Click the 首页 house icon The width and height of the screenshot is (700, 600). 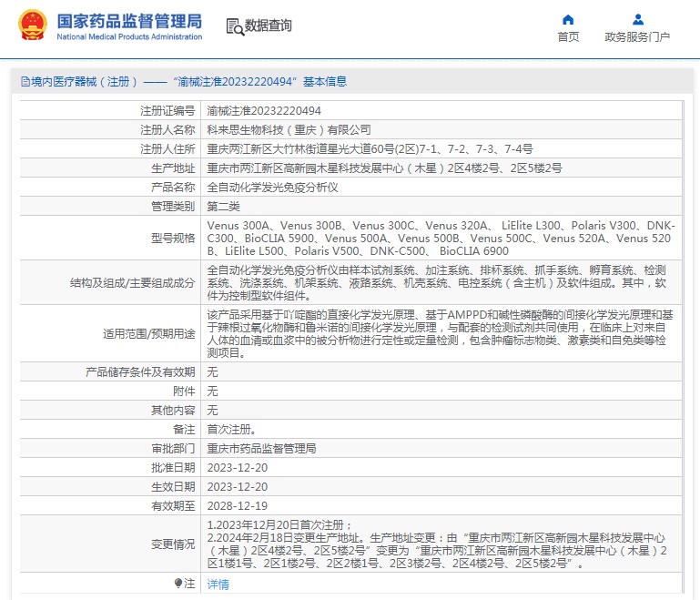pos(568,20)
